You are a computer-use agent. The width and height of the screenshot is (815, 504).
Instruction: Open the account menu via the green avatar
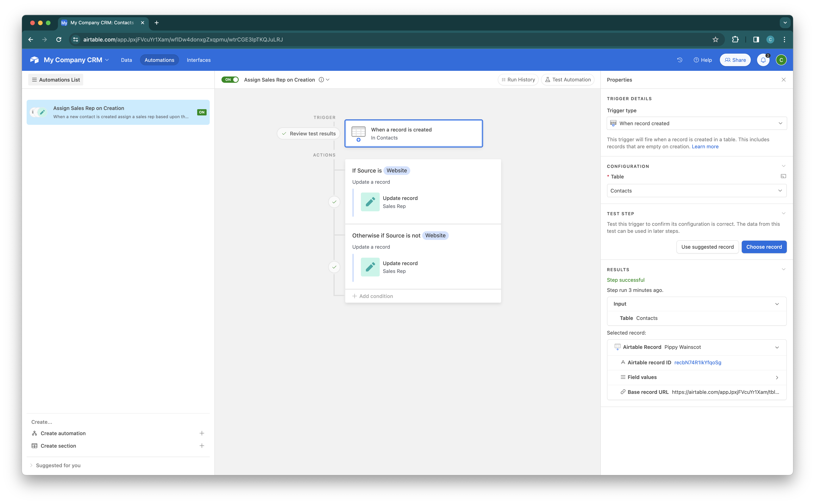click(x=781, y=60)
